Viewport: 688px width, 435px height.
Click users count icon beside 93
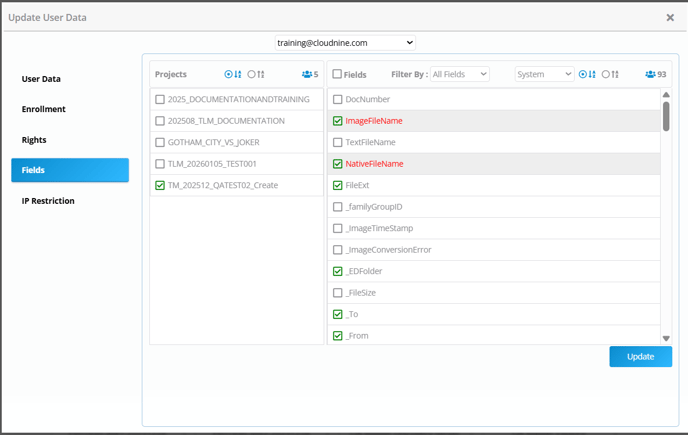click(650, 74)
